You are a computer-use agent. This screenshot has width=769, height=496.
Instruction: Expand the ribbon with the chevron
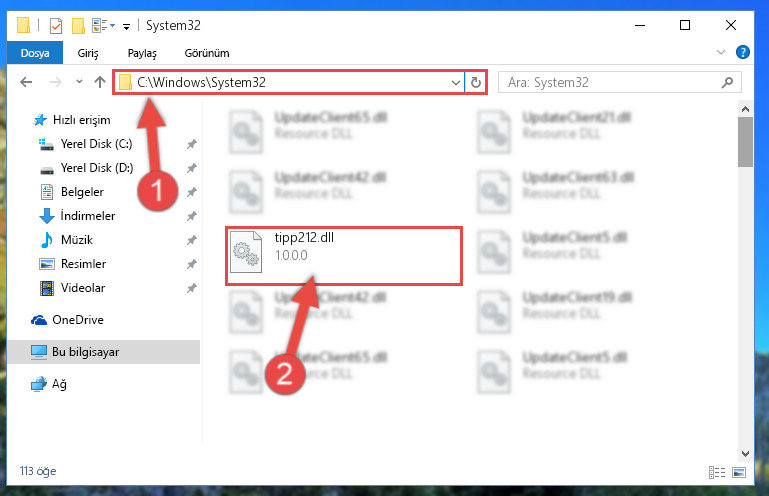[x=720, y=52]
